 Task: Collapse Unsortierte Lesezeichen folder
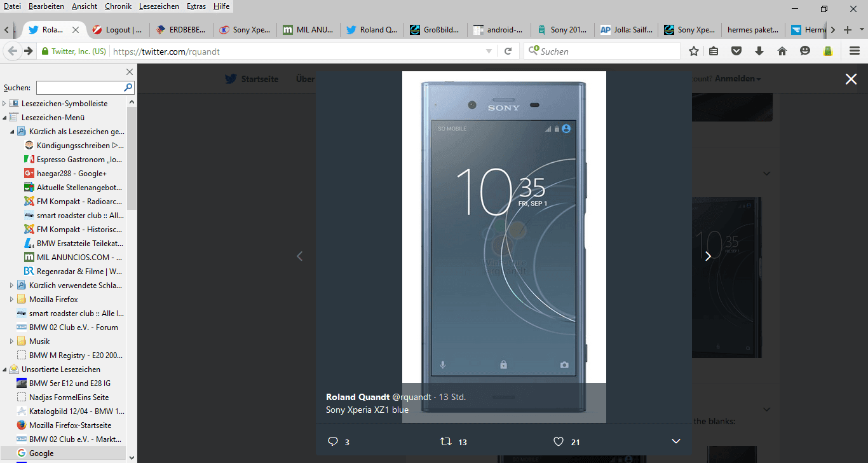click(4, 370)
